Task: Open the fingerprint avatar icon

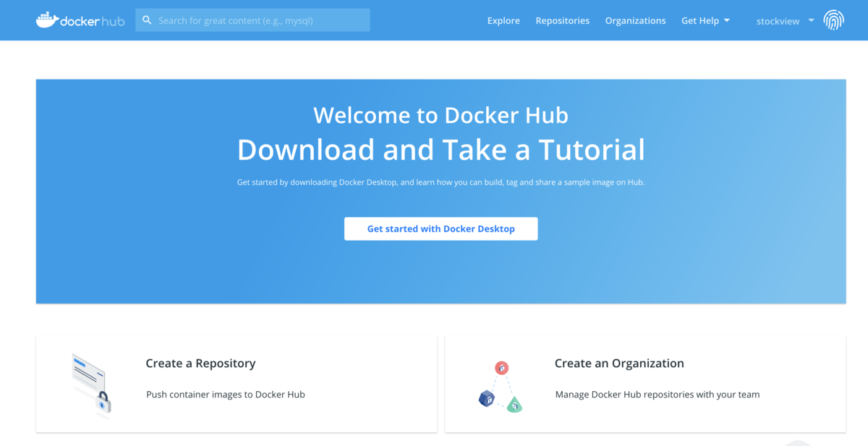Action: click(833, 20)
